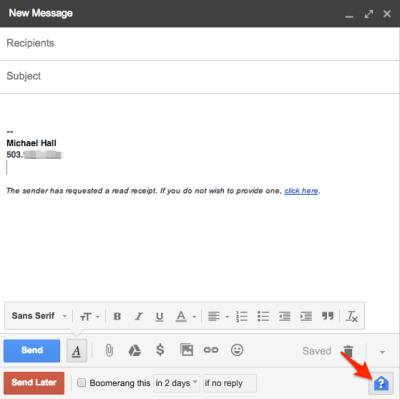Open the in 2 days dropdown
The width and height of the screenshot is (400, 399).
177,383
